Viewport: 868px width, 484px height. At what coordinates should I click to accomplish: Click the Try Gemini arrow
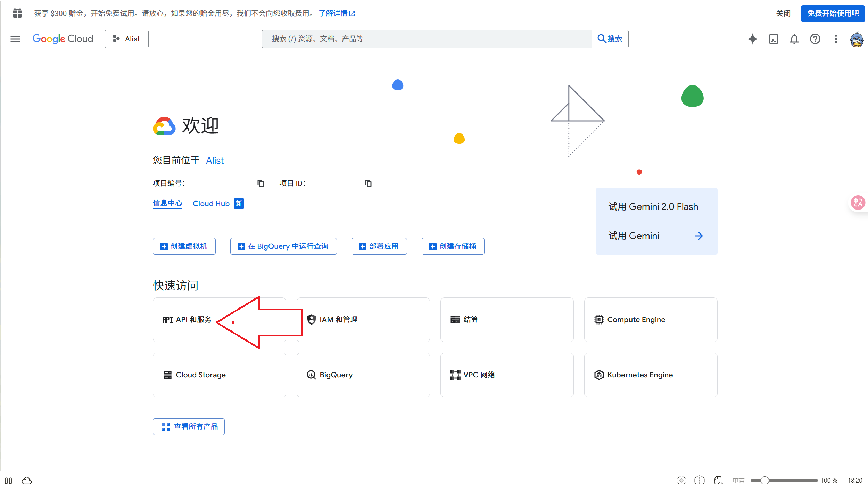(x=698, y=236)
